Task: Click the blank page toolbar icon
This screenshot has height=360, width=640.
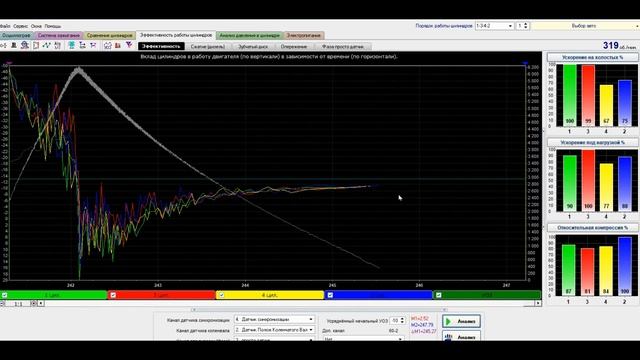Action: tap(36, 45)
